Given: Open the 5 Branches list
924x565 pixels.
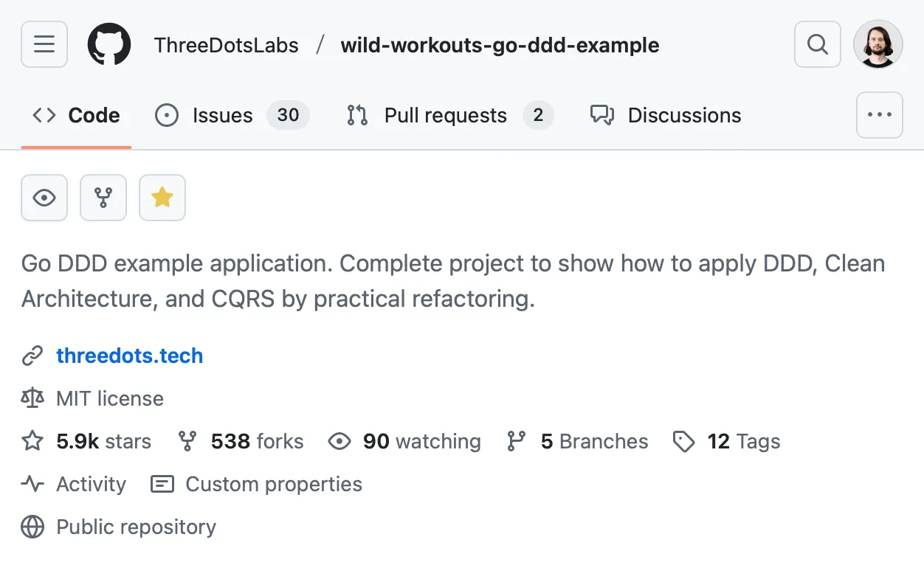Looking at the screenshot, I should pyautogui.click(x=593, y=442).
